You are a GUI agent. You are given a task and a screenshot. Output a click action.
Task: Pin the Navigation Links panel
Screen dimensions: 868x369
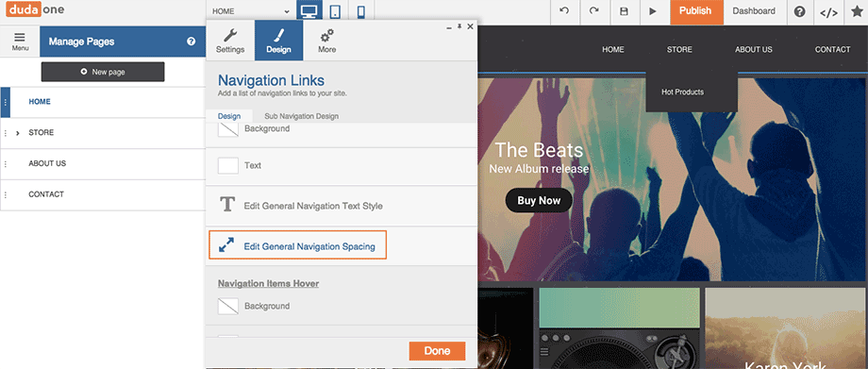click(459, 26)
